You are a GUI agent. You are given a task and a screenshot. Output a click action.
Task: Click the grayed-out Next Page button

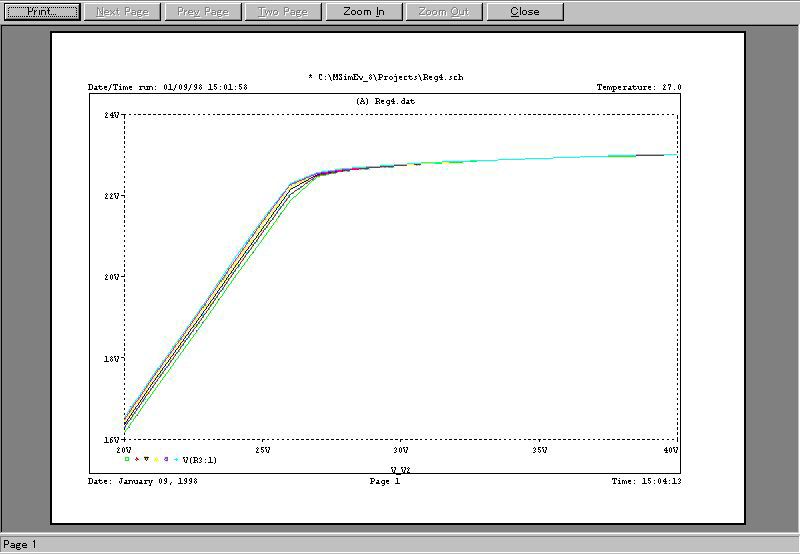click(123, 12)
